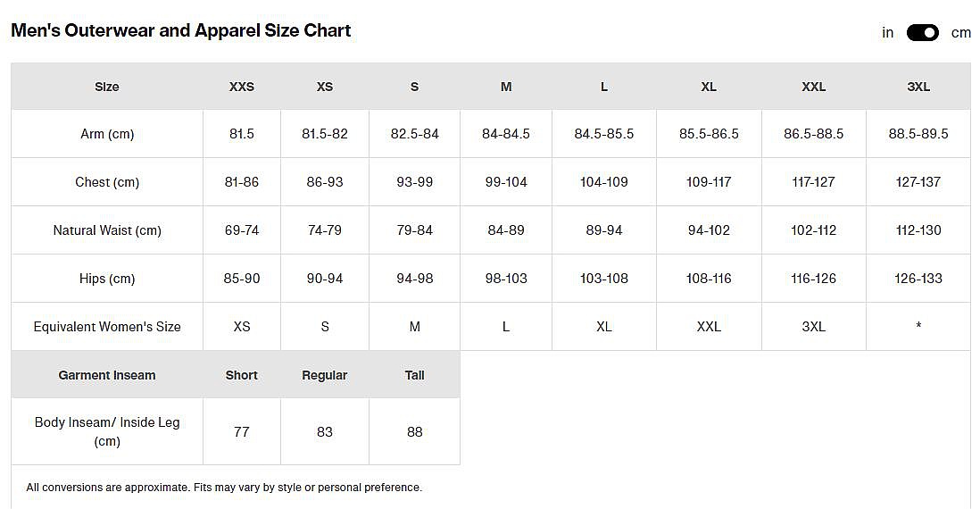This screenshot has height=509, width=980.
Task: Click the Garment Inseam header cell
Action: [107, 375]
